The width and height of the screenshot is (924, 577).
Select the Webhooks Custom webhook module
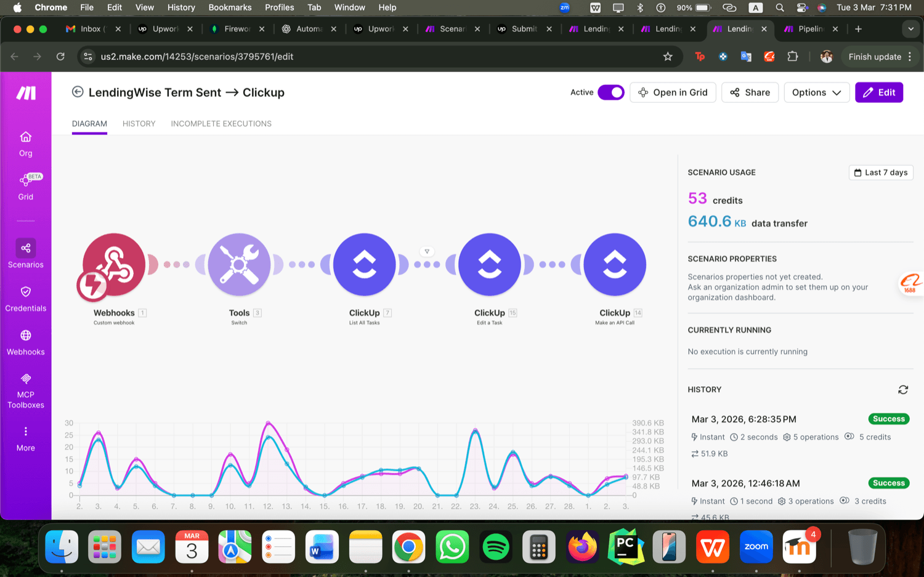[114, 265]
